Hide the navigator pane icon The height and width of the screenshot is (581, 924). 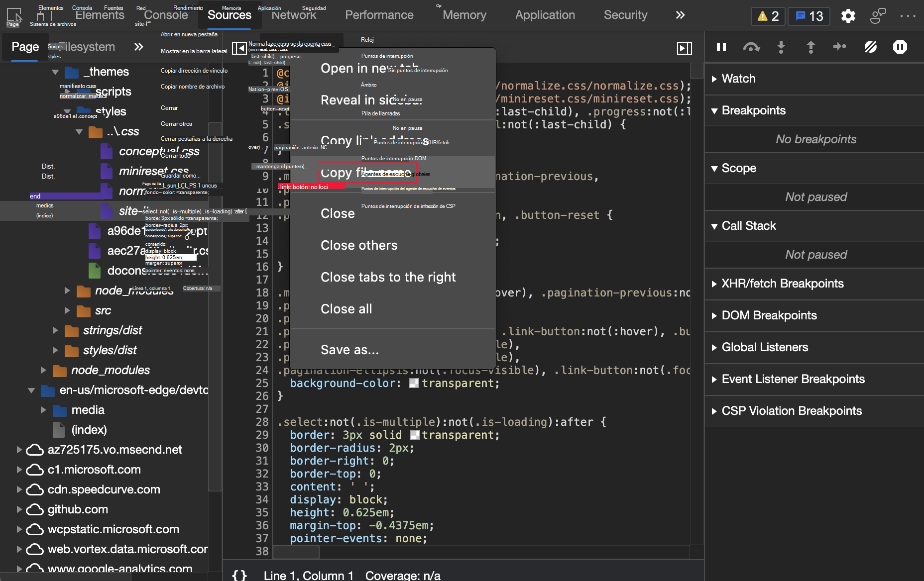(239, 48)
